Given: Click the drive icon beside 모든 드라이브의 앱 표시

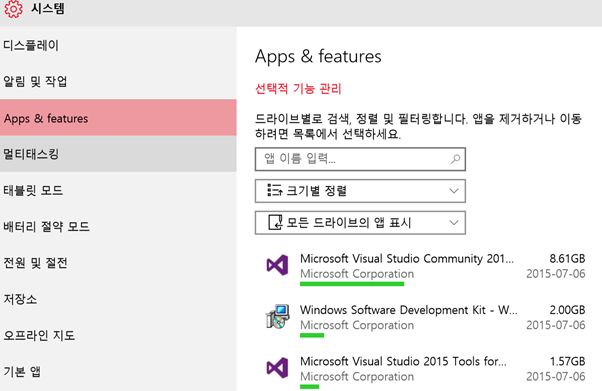Looking at the screenshot, I should 275,222.
